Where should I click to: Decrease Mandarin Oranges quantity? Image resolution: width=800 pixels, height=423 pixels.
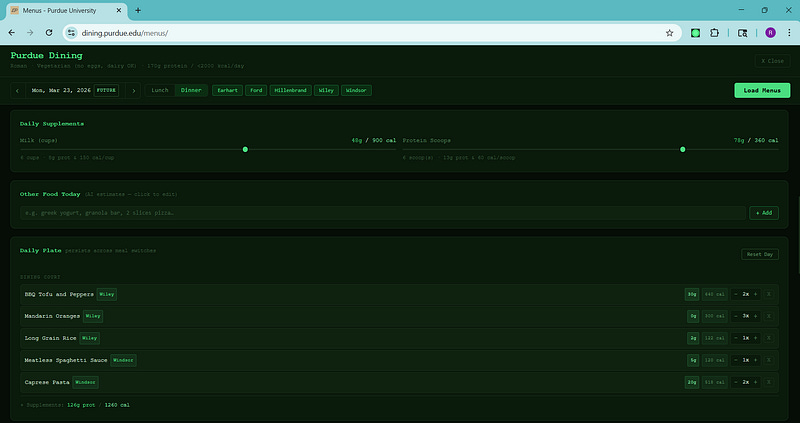[x=735, y=316]
